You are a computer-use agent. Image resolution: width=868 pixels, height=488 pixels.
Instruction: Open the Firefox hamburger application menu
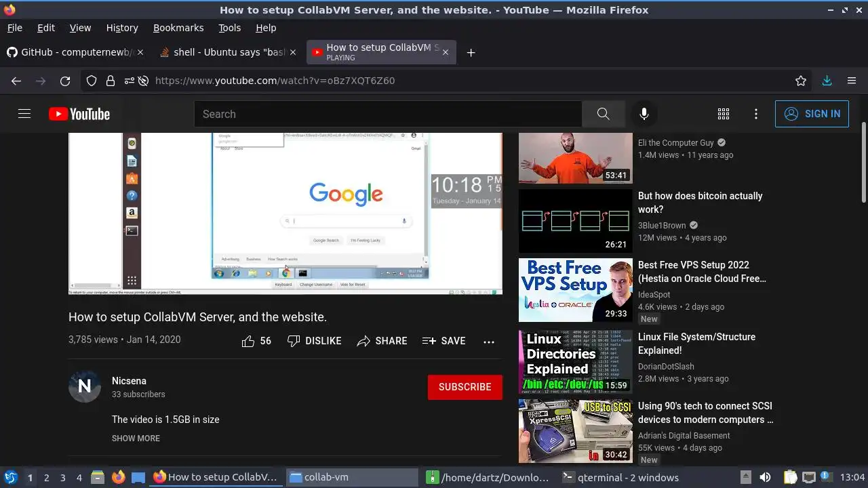[852, 81]
